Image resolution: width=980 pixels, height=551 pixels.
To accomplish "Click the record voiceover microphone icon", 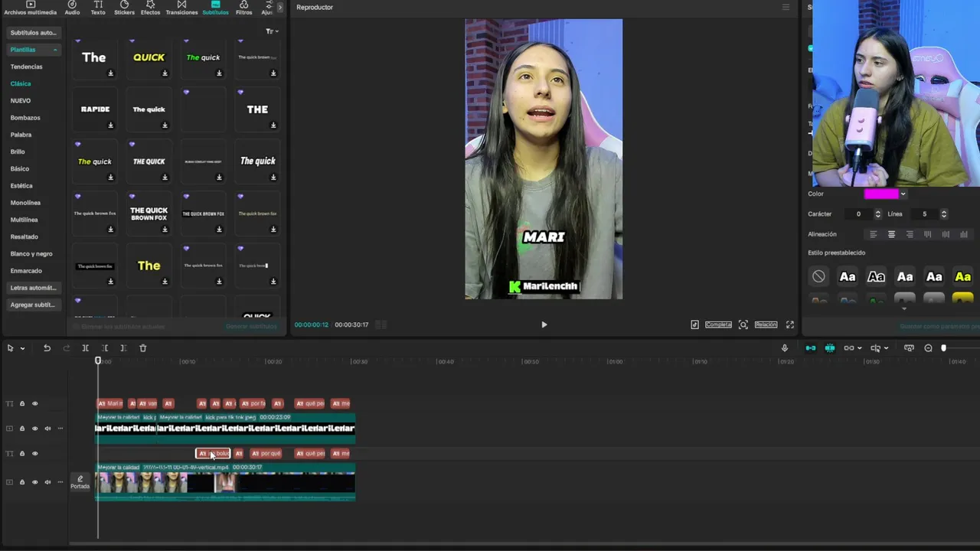I will coord(784,348).
